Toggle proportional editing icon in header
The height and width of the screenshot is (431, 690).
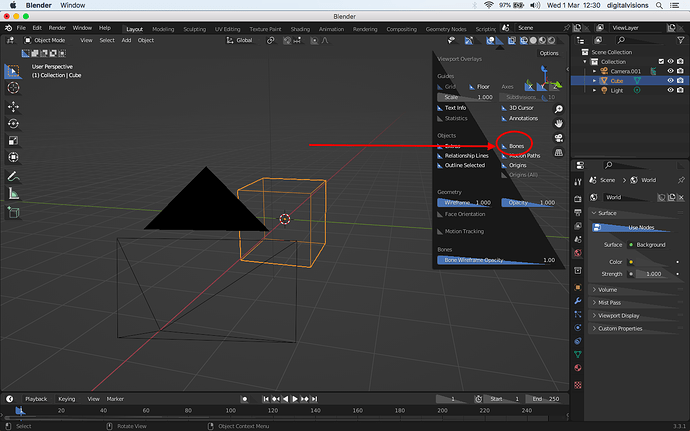coord(314,41)
